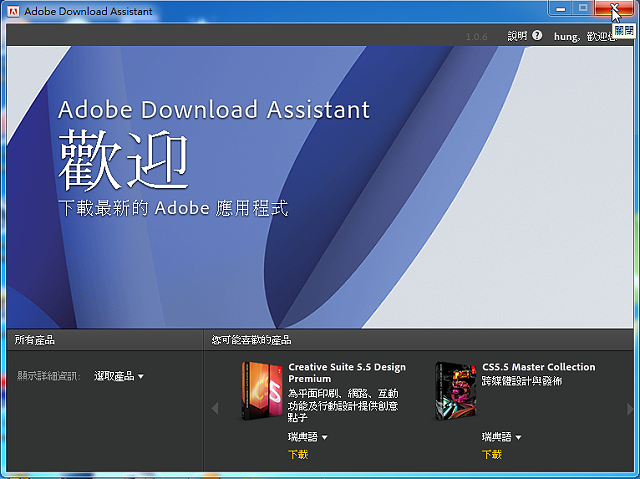
Task: Open language dropdown under Master Collection
Action: pyautogui.click(x=502, y=437)
